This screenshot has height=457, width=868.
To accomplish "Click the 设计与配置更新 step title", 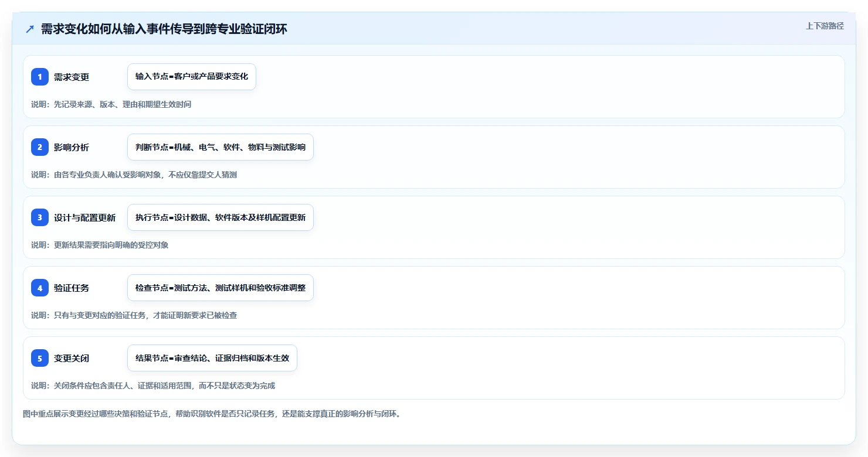I will (x=84, y=217).
